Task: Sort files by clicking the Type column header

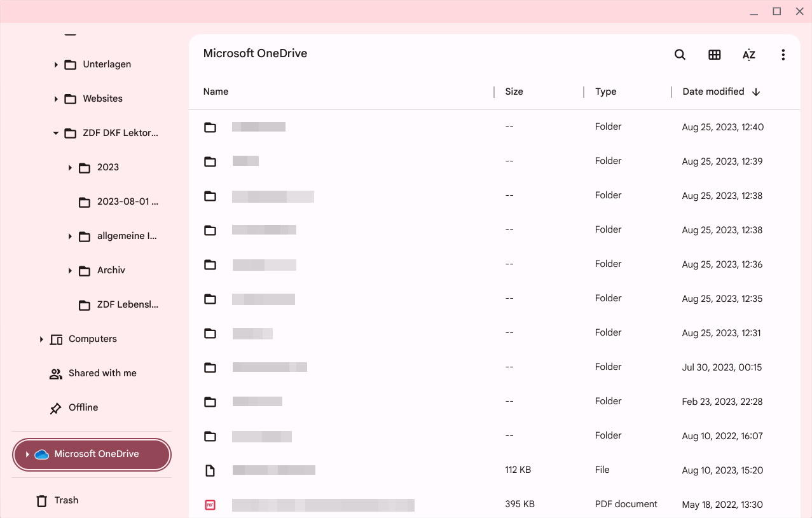Action: (605, 92)
